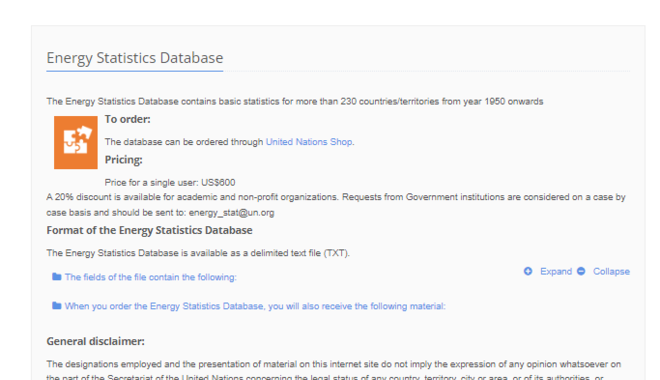Click the 'Format of the Energy Statistics Database' heading
The width and height of the screenshot is (660, 380).
(149, 230)
